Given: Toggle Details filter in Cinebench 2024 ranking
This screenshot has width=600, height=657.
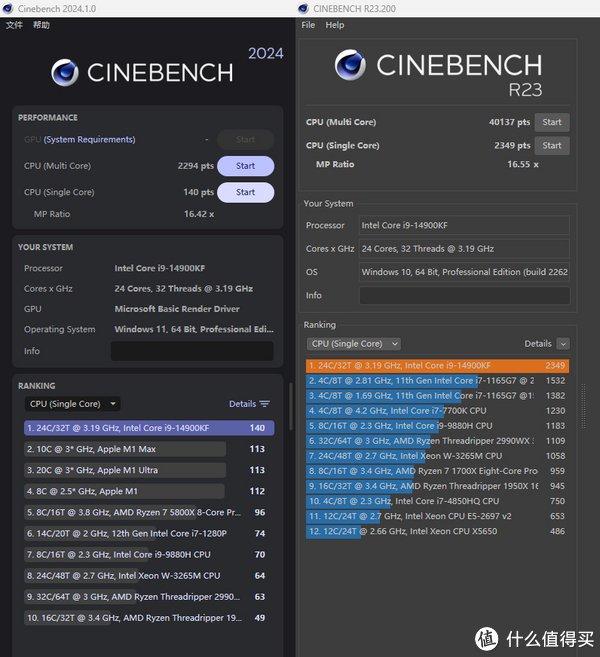Looking at the screenshot, I should 249,404.
